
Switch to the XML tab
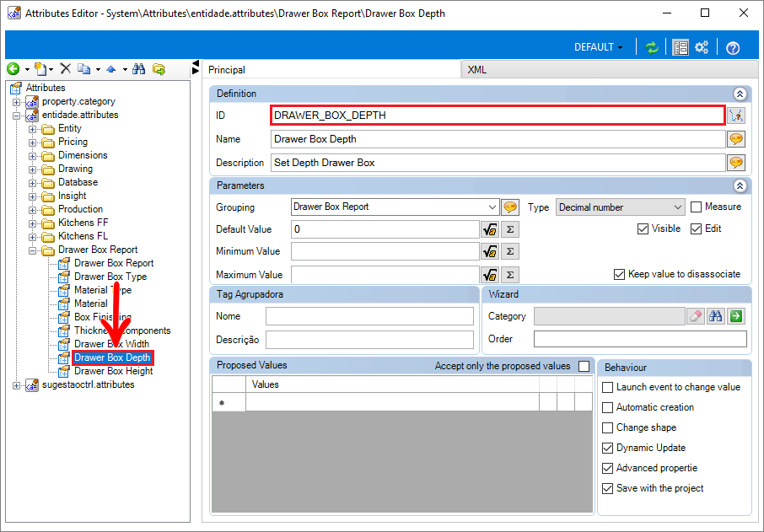click(x=477, y=70)
